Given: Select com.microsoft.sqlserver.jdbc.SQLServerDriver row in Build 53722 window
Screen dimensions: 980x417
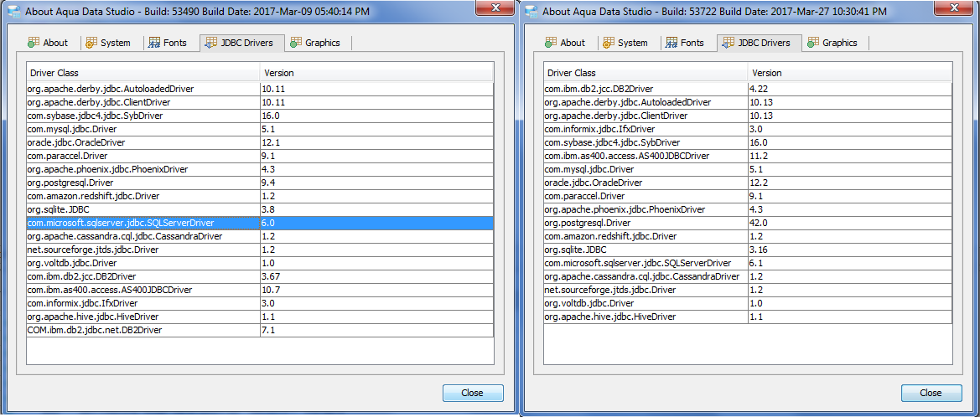Looking at the screenshot, I should (x=748, y=263).
